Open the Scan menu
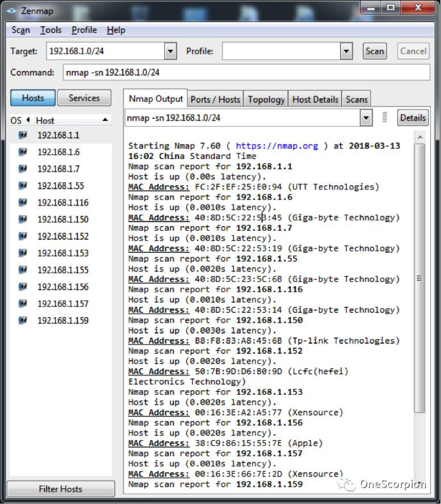Screen dimensions: 441x504 (x=21, y=30)
